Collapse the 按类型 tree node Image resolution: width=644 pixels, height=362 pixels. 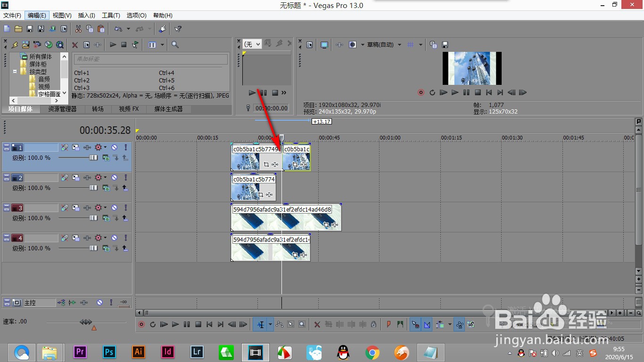[x=15, y=72]
